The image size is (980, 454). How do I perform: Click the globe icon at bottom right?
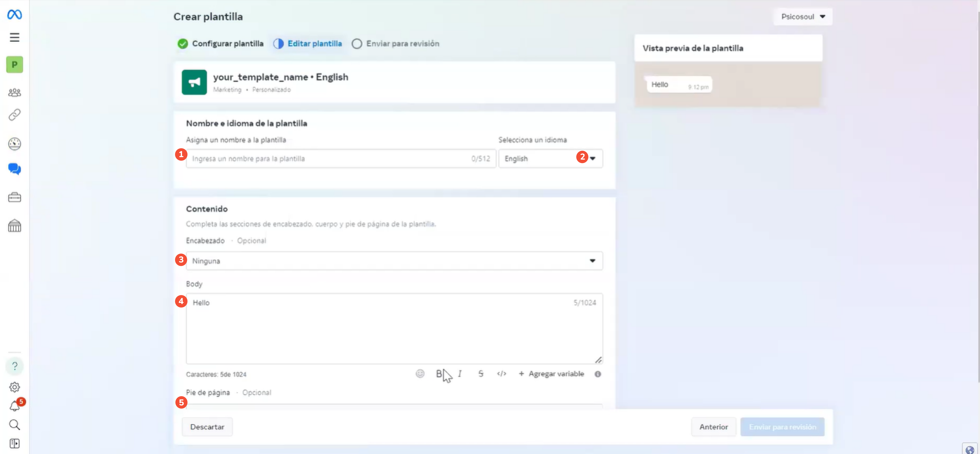tap(970, 449)
